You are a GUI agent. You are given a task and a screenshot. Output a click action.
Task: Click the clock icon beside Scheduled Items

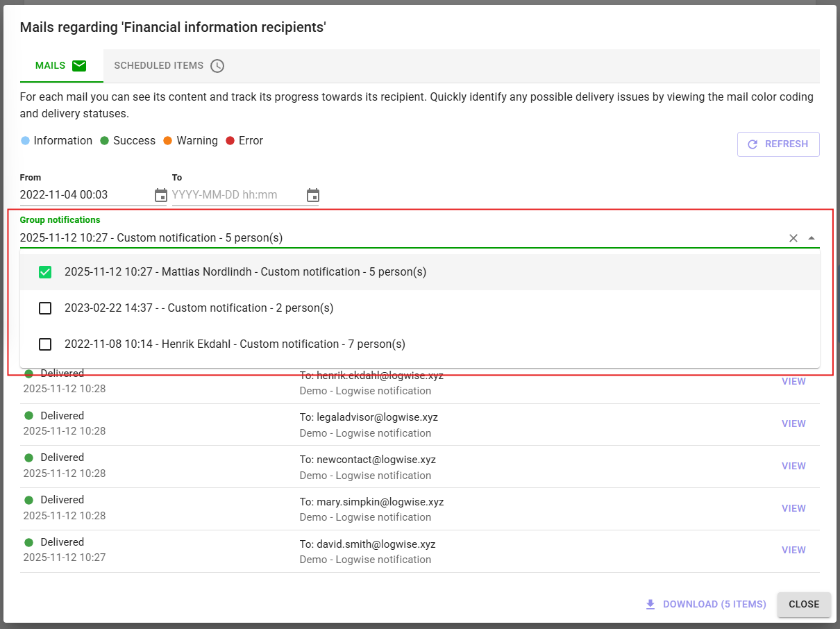(x=217, y=66)
